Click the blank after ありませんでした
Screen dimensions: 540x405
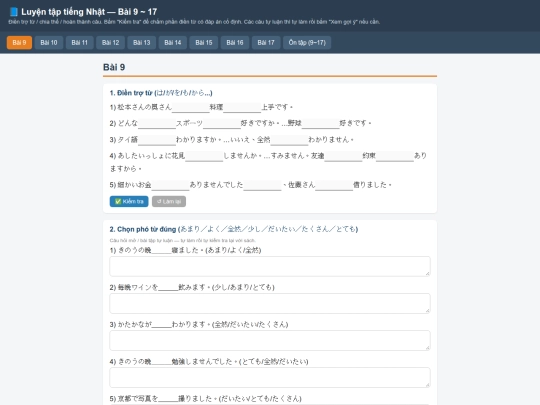coord(262,185)
